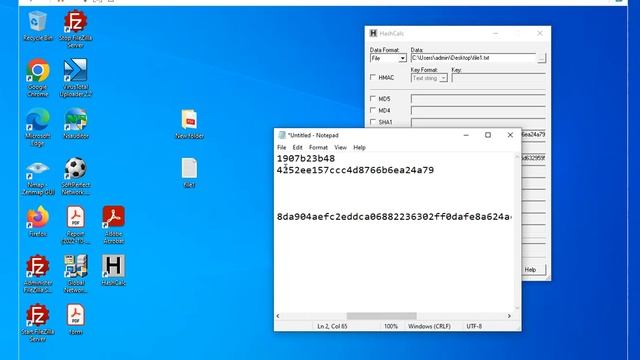
Task: Open Notepad File menu
Action: (x=282, y=147)
